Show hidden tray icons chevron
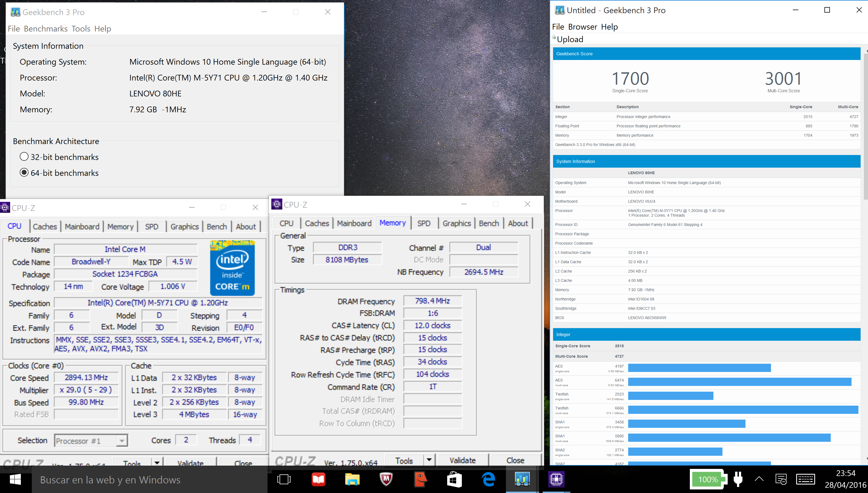Screen dimensions: 868x493 click(759, 479)
